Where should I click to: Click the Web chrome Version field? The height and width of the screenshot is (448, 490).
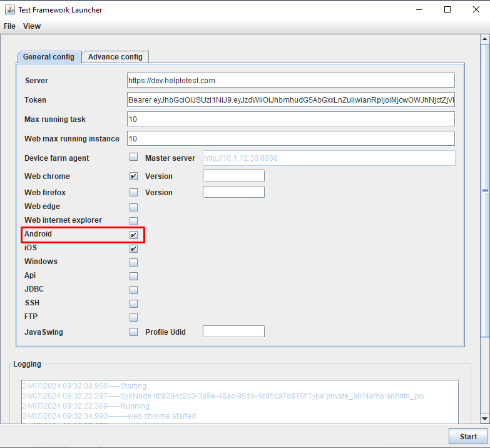point(234,176)
